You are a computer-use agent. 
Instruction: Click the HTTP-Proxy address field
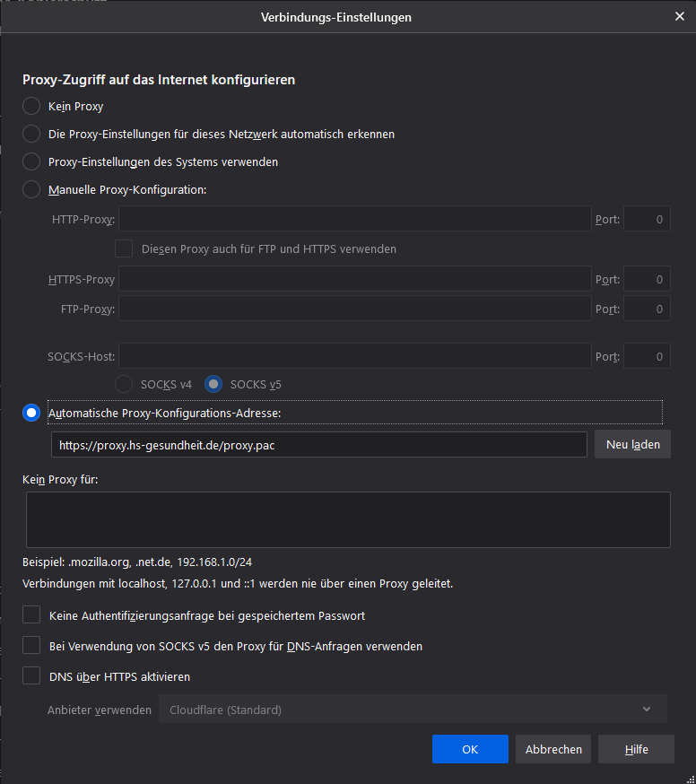click(x=354, y=219)
